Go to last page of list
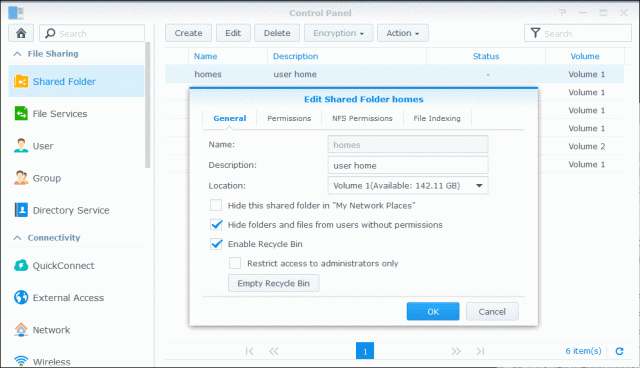The width and height of the screenshot is (640, 368). pyautogui.click(x=480, y=351)
